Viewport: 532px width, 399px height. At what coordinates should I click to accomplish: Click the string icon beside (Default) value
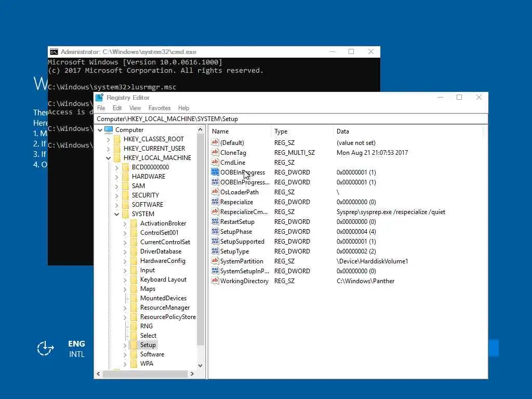[215, 142]
